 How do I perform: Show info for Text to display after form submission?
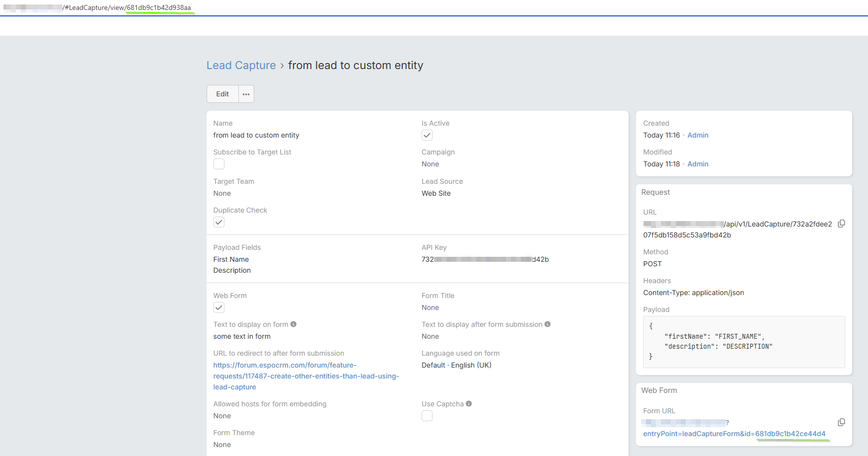point(547,324)
